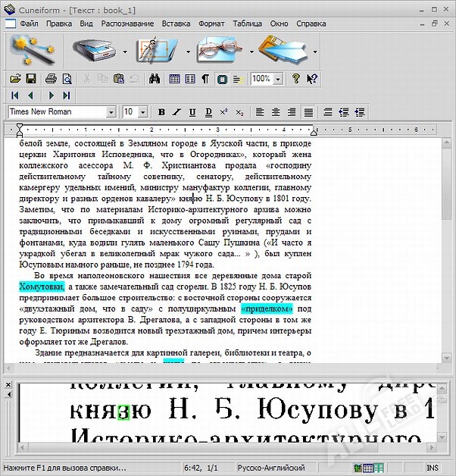Click justify alignment button
Screen dimensions: 456x476
[x=308, y=112]
